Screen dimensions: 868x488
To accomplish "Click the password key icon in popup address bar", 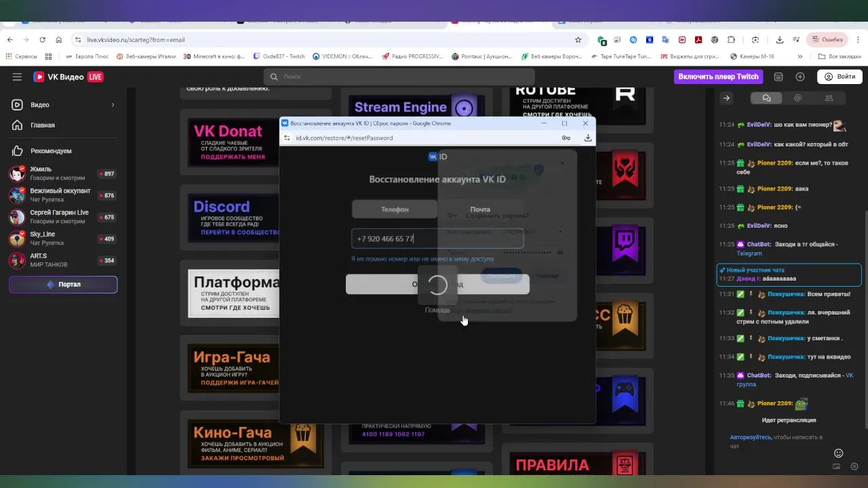I will (566, 138).
